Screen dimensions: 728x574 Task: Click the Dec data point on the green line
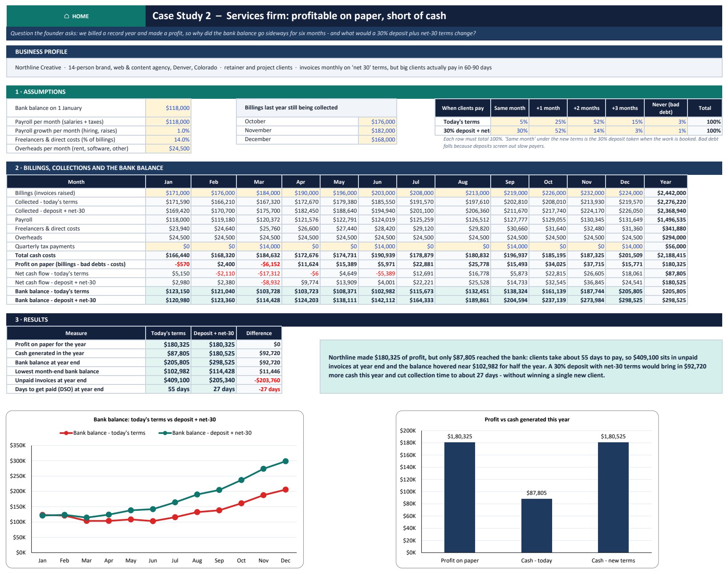click(x=285, y=461)
